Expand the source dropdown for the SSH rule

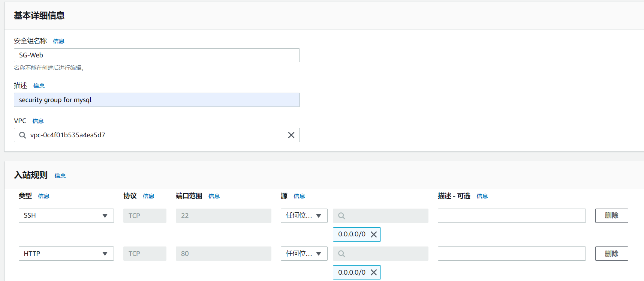(x=304, y=216)
